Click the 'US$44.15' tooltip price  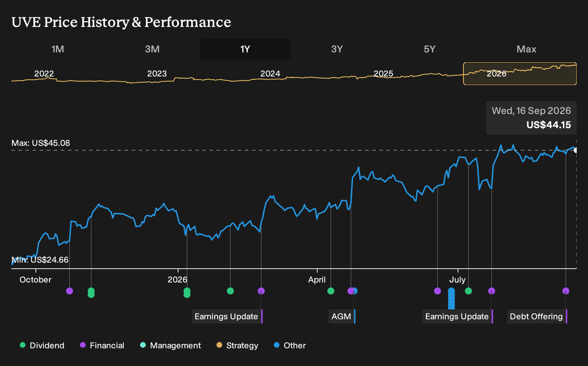pyautogui.click(x=548, y=125)
